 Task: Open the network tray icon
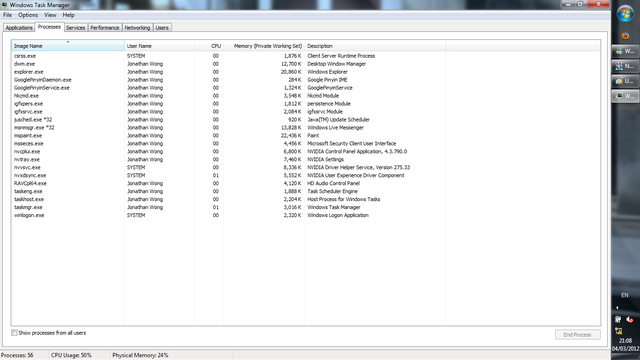click(x=619, y=331)
